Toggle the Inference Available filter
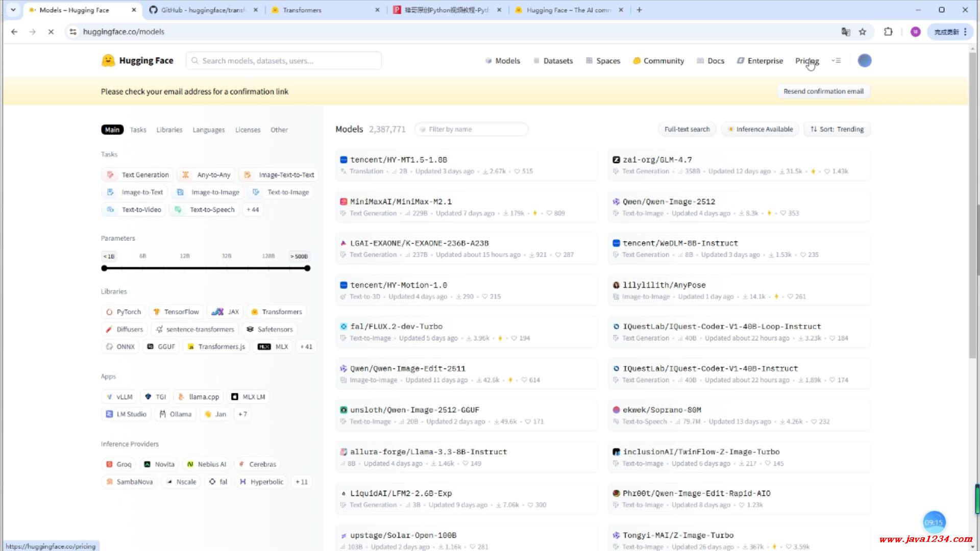This screenshot has height=551, width=980. click(760, 129)
